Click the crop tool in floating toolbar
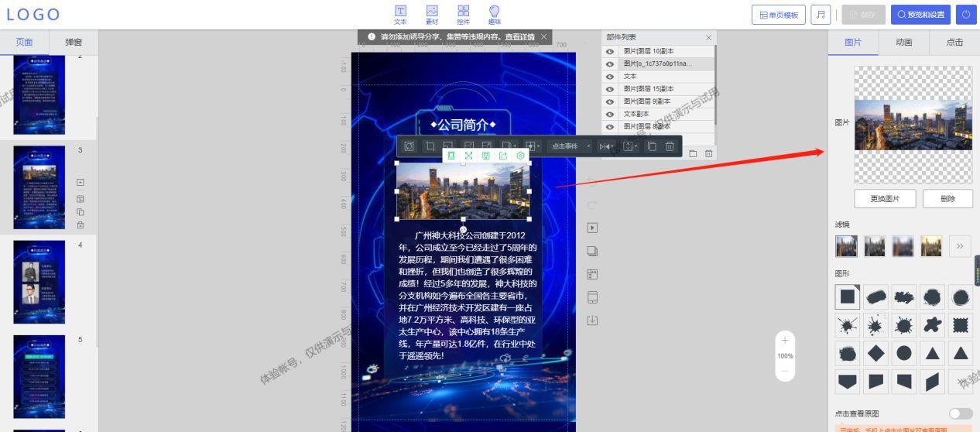980x432 pixels. click(x=430, y=146)
